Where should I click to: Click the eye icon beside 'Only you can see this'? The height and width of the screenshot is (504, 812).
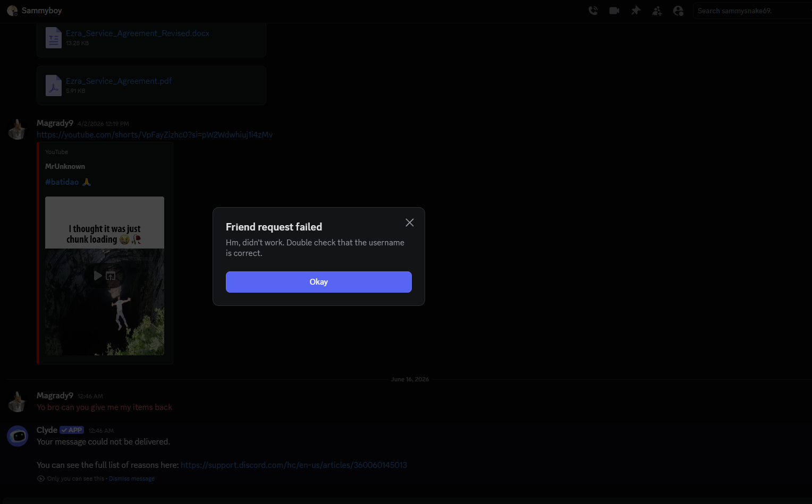click(x=41, y=479)
